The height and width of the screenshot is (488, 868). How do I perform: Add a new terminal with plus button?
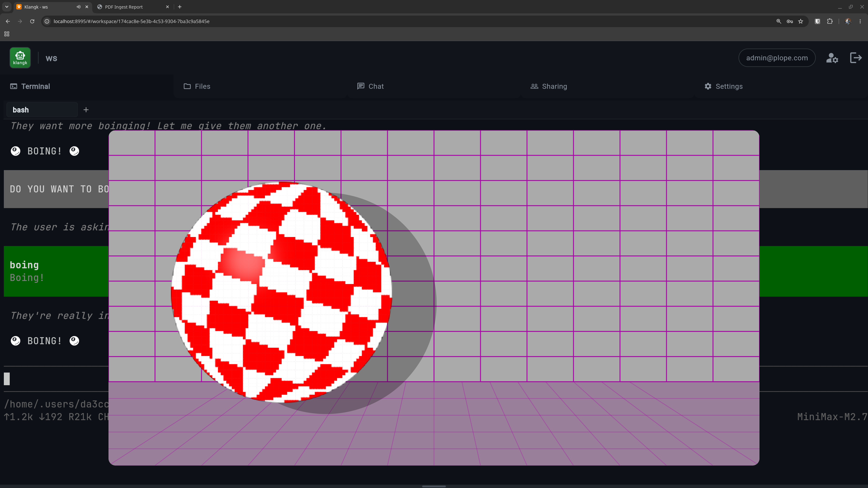coord(86,110)
